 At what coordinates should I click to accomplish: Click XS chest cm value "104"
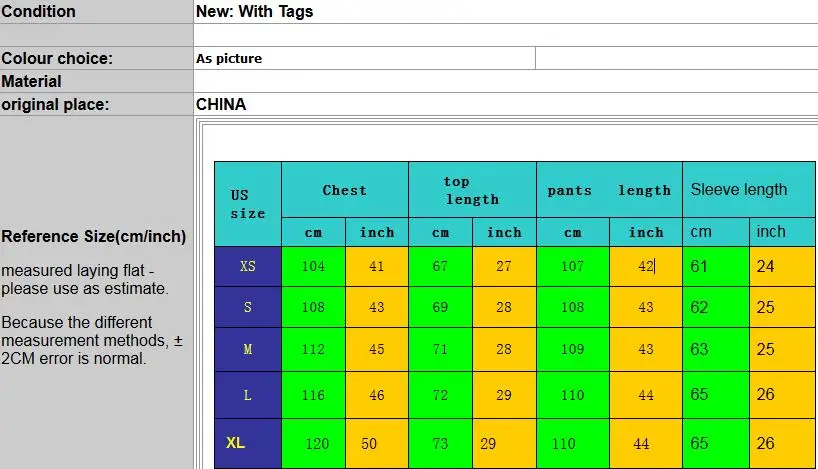(313, 266)
